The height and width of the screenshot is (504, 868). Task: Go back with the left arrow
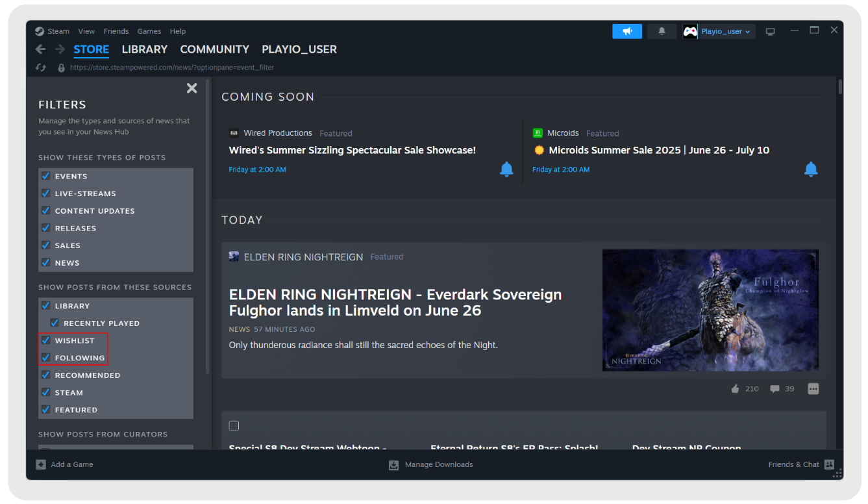[x=40, y=49]
